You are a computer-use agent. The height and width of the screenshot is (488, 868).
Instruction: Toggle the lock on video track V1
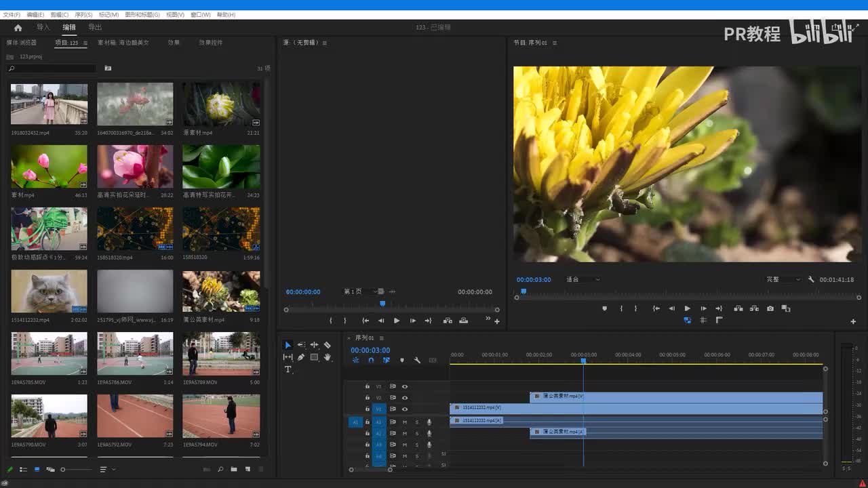pos(368,409)
